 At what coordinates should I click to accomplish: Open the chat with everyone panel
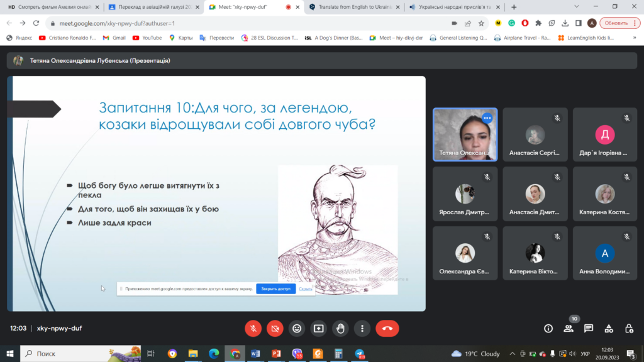coord(589,328)
